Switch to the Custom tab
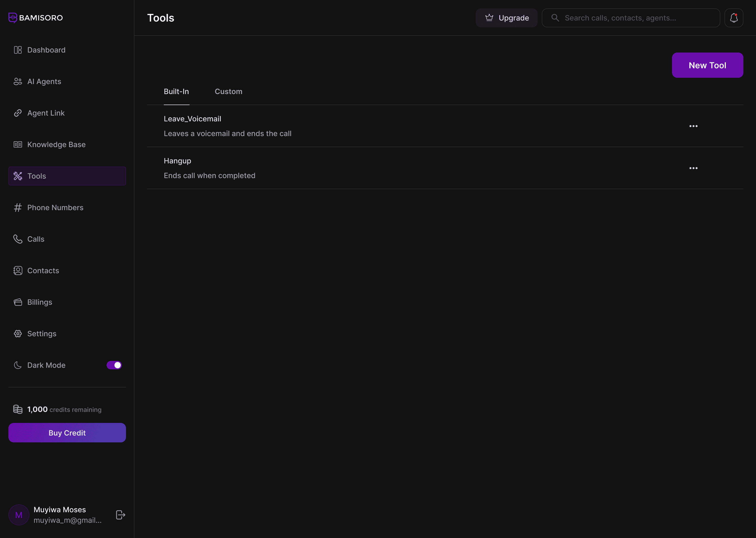Screen dimensions: 756x538 (x=228, y=91)
